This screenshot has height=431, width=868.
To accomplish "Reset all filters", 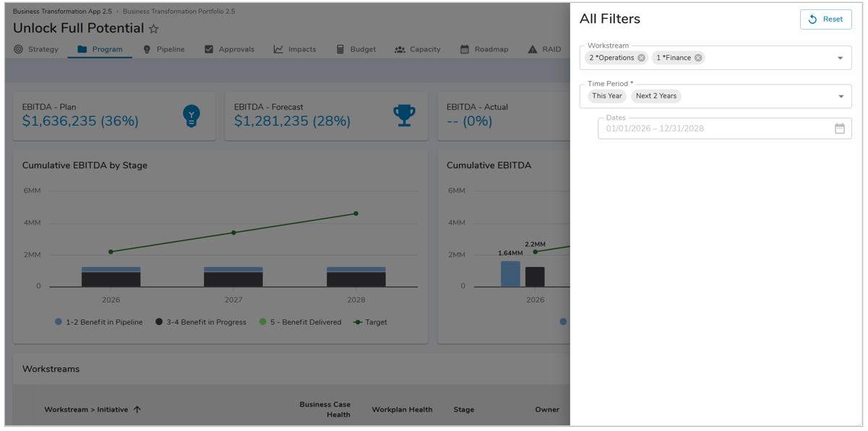I will point(825,19).
